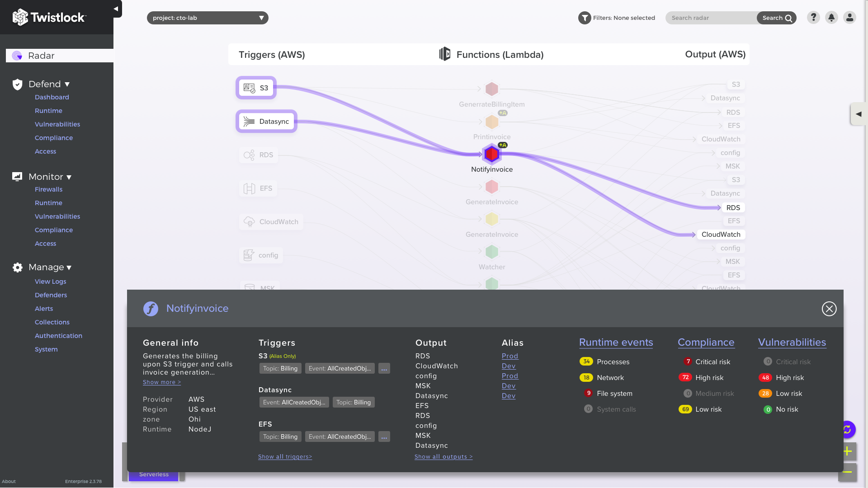Click Show all outputs link
The width and height of the screenshot is (868, 488).
(x=443, y=457)
